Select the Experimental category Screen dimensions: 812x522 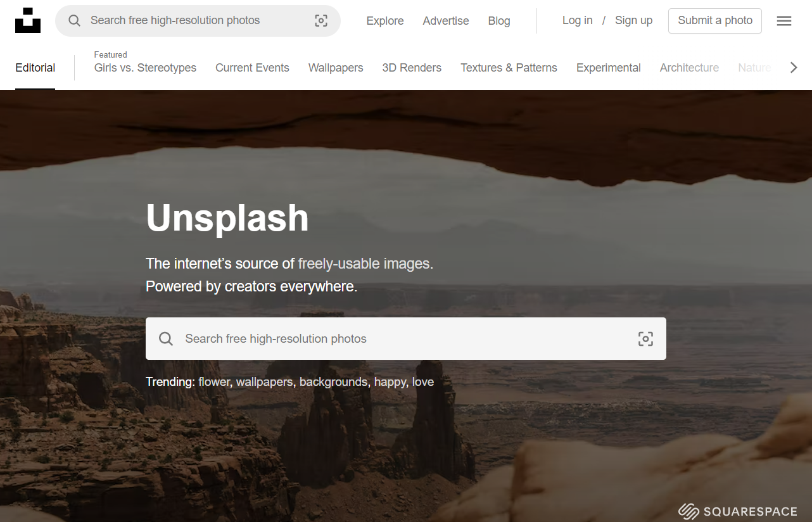[609, 68]
